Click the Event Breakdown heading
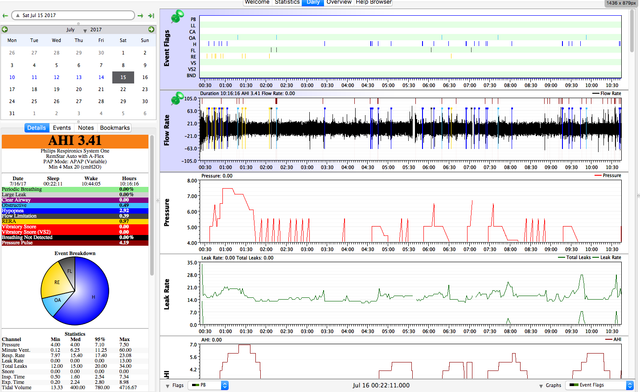640x392 pixels. [x=75, y=253]
